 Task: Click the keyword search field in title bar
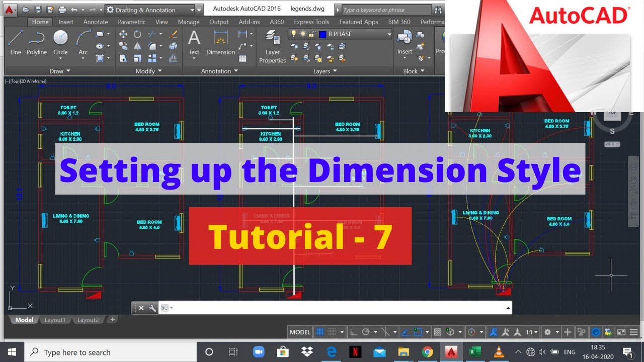386,10
